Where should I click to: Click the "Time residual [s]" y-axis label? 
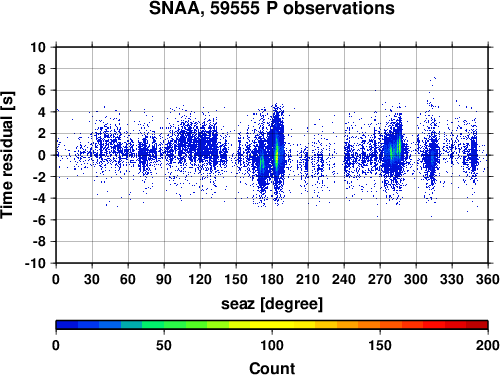tap(7, 155)
